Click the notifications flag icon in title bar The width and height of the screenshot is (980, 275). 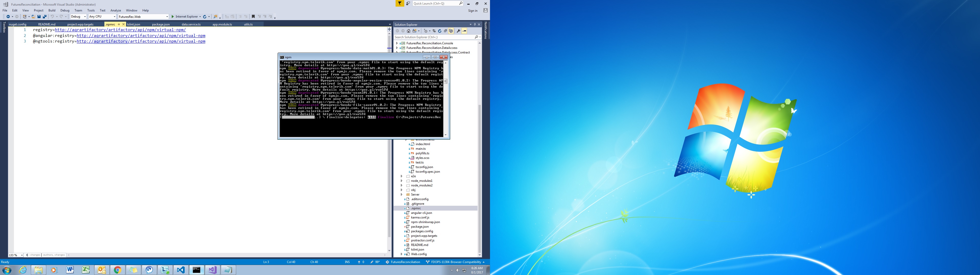coord(400,3)
